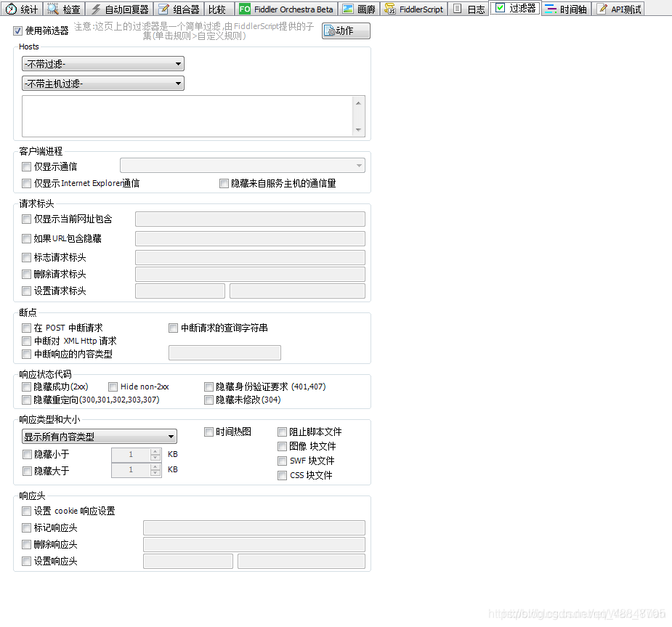Viewport: 672px width, 627px height.
Task: Toggle the 使用筛选器 checkbox
Action: click(x=17, y=31)
